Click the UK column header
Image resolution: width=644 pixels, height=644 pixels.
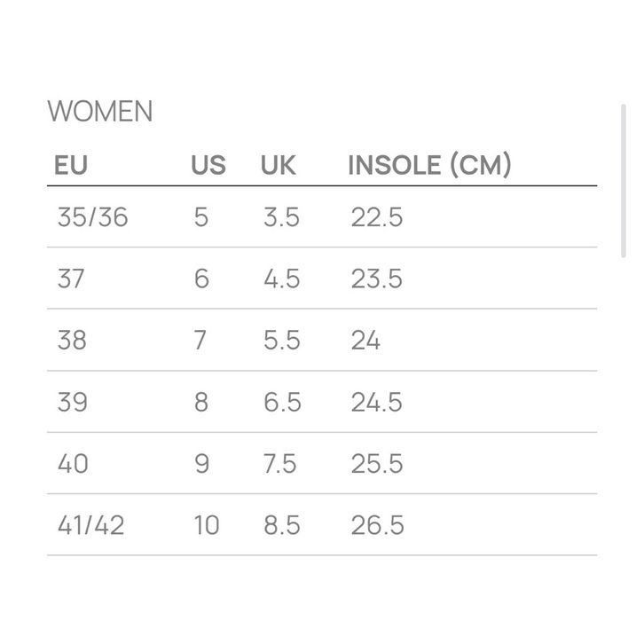(x=279, y=166)
